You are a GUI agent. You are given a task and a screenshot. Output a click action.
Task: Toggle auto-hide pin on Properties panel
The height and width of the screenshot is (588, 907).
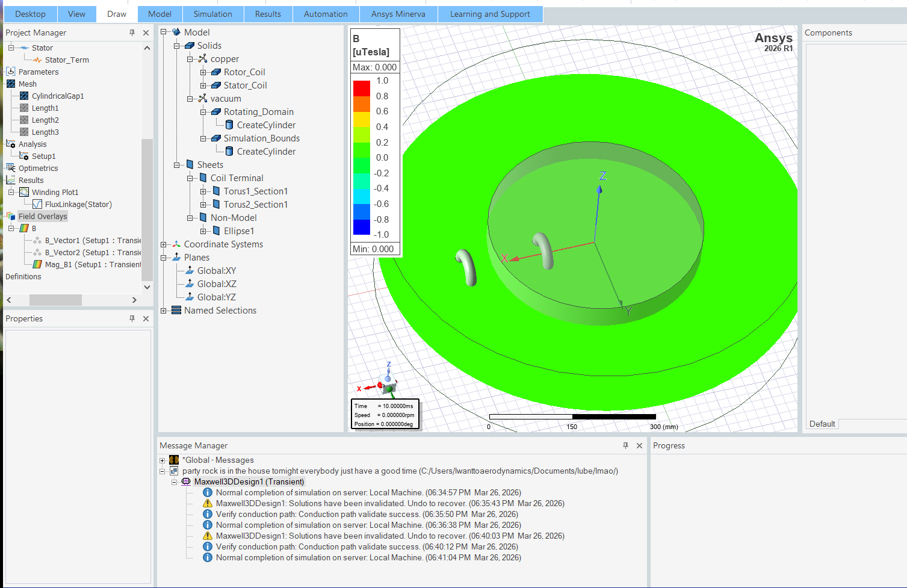tap(132, 318)
